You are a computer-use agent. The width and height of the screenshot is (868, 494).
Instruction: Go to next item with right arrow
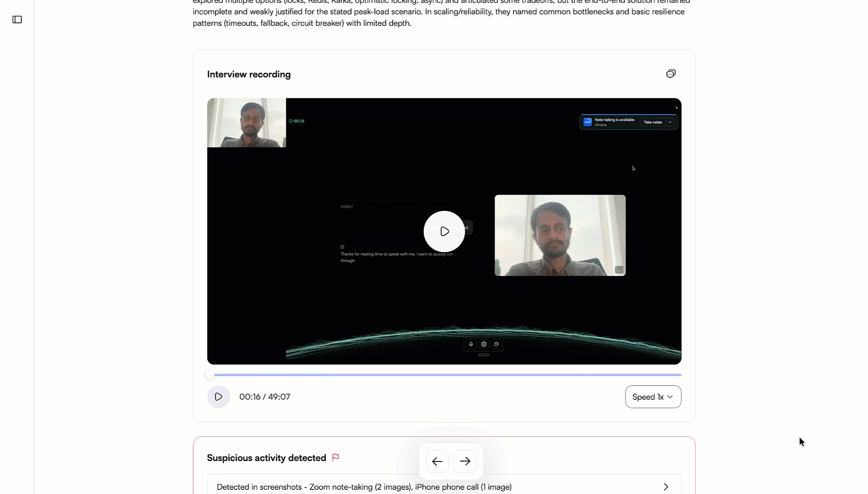pyautogui.click(x=465, y=462)
